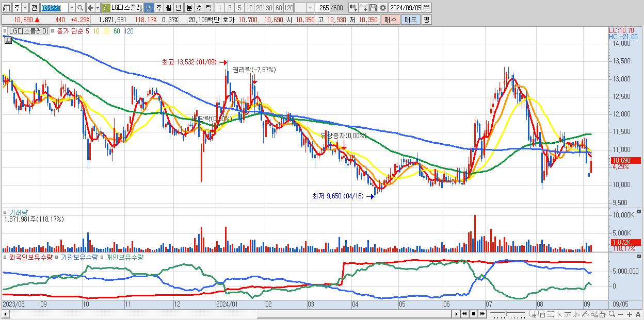Open the custom interval dropdown arrow

pos(310,8)
